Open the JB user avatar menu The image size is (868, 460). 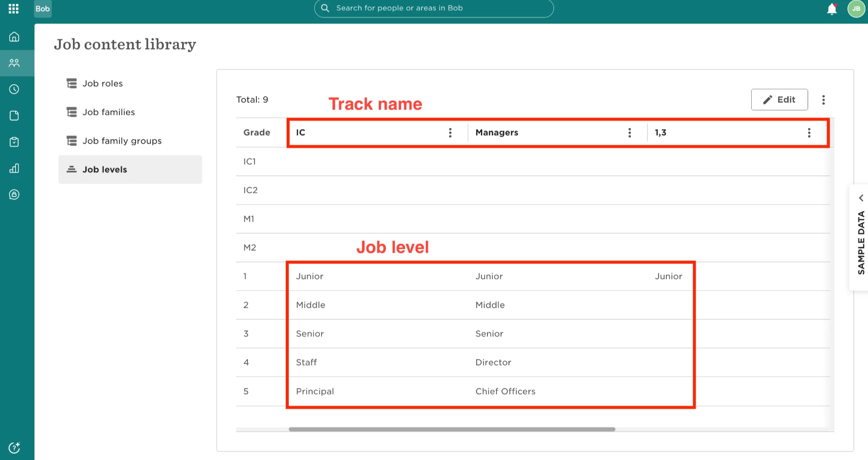pyautogui.click(x=856, y=9)
